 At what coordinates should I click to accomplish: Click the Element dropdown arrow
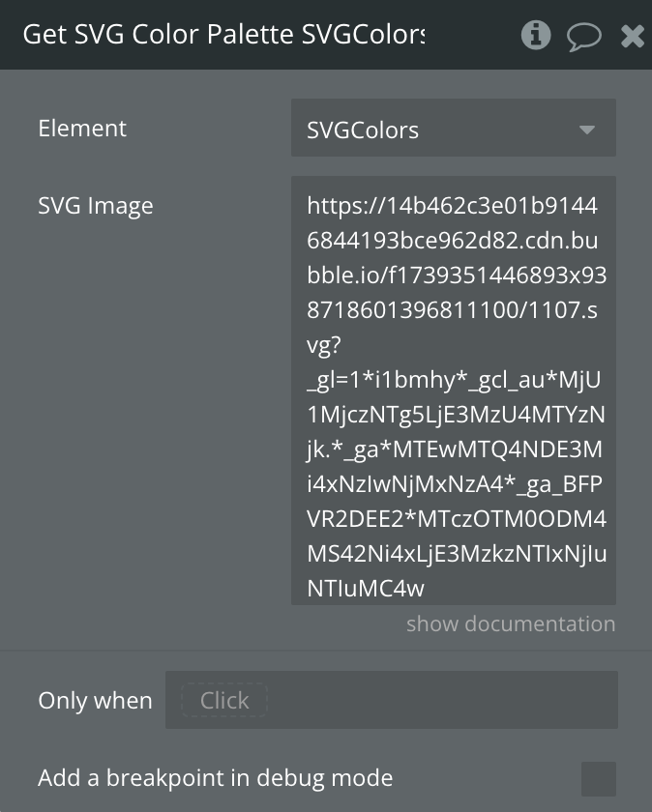click(x=587, y=130)
